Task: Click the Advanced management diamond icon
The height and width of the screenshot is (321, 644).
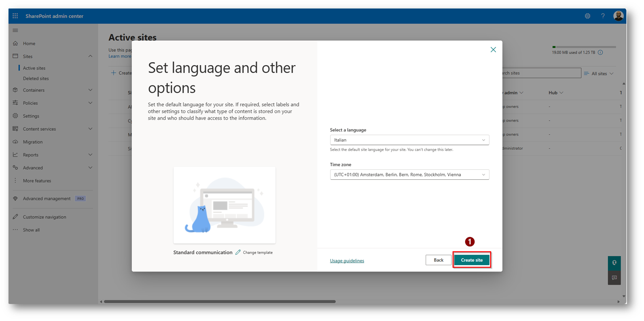Action: click(x=15, y=198)
